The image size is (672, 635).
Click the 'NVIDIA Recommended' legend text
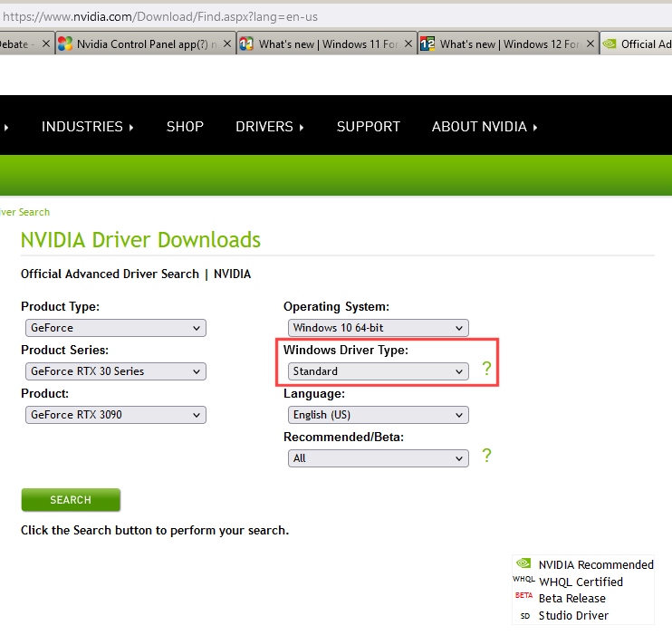pyautogui.click(x=596, y=565)
